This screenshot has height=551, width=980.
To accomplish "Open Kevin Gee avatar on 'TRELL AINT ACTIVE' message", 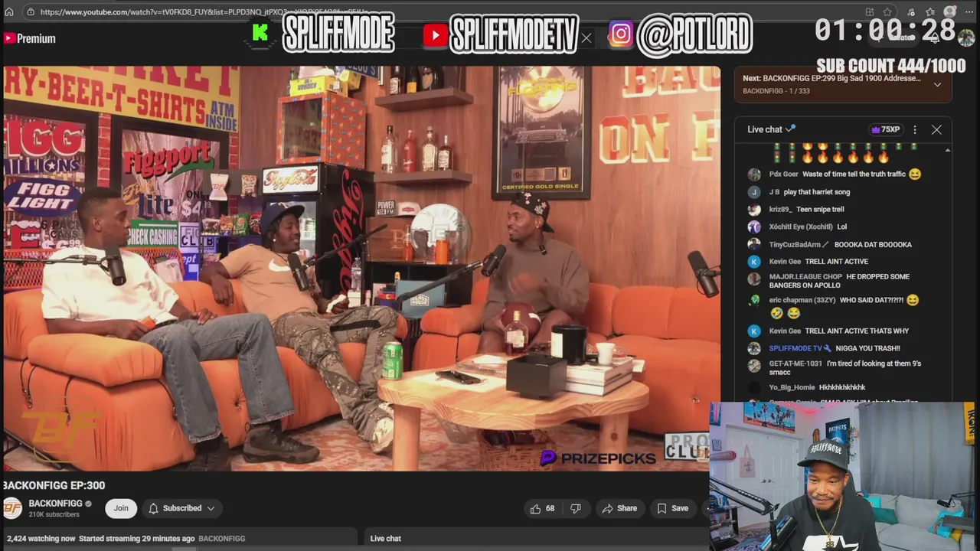I will 754,262.
